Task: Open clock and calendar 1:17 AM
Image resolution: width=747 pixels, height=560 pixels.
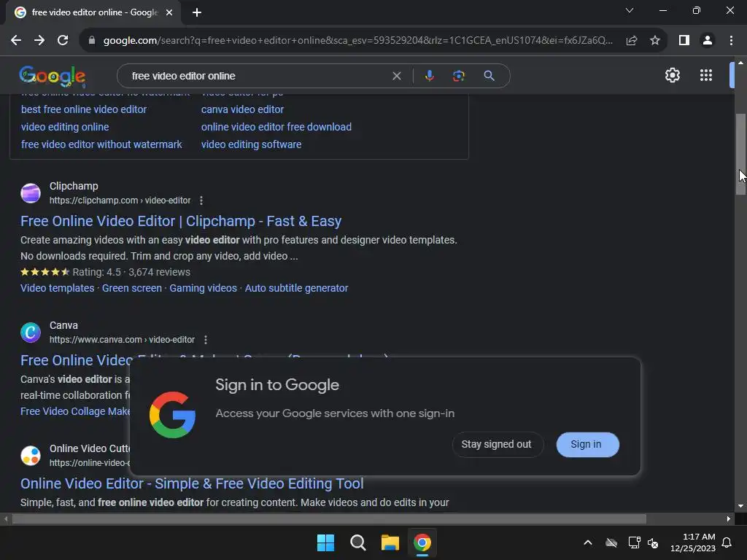Action: click(693, 542)
